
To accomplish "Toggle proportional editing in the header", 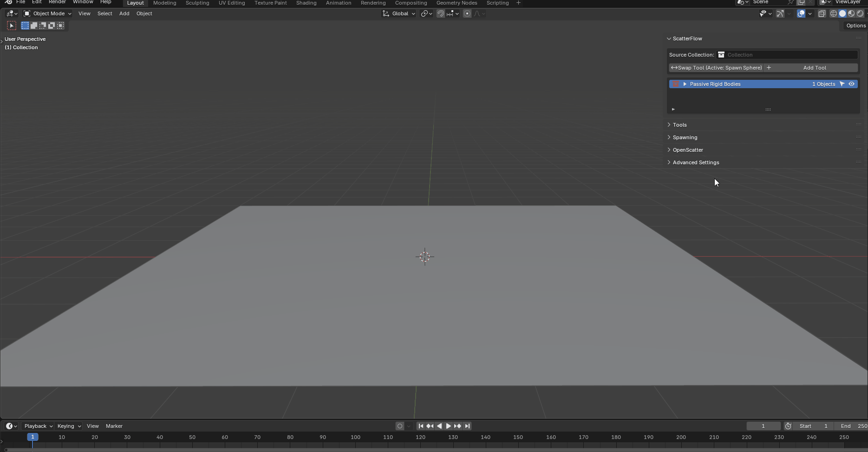I will [x=467, y=13].
